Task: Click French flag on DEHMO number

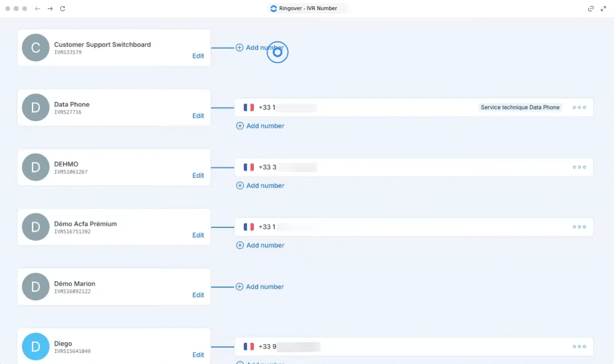Action: 249,167
